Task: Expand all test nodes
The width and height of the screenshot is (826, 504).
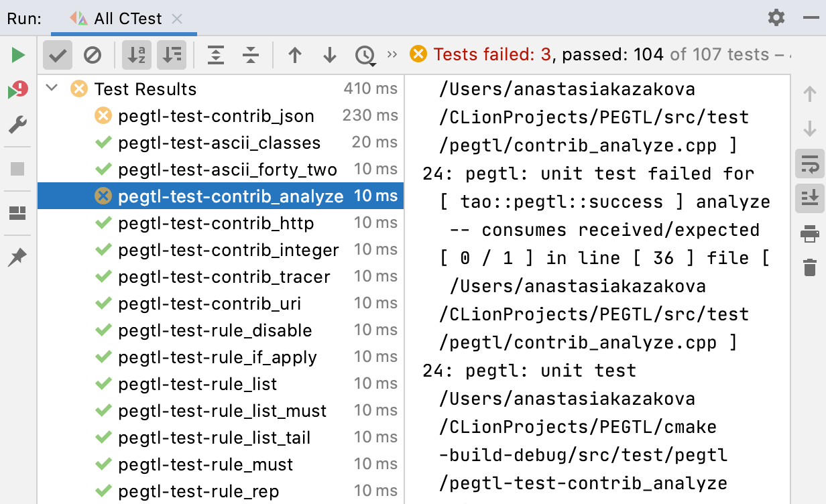Action: [x=216, y=55]
